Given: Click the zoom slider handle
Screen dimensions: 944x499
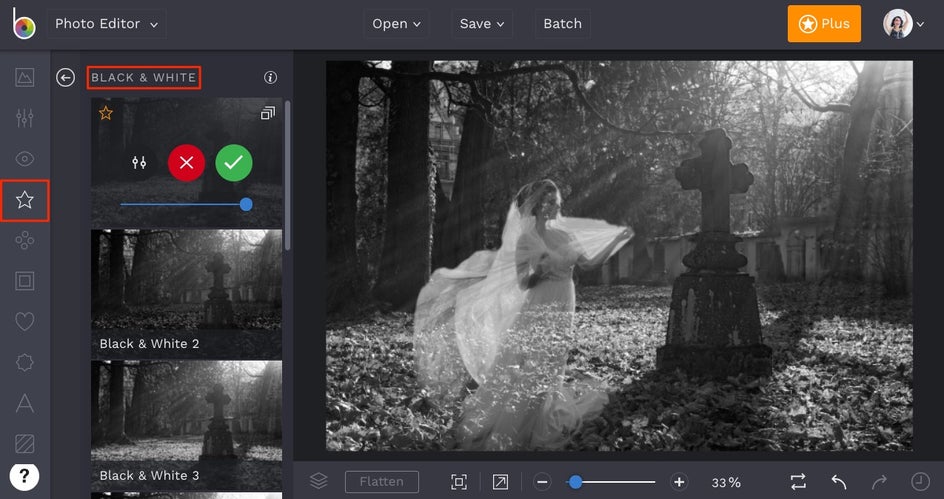Looking at the screenshot, I should point(575,482).
